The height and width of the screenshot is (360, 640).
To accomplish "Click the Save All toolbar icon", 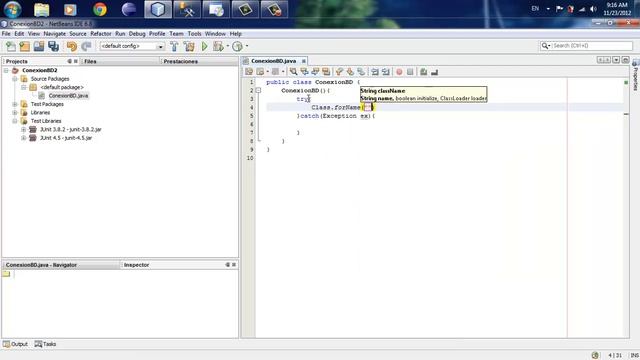I will 53,46.
